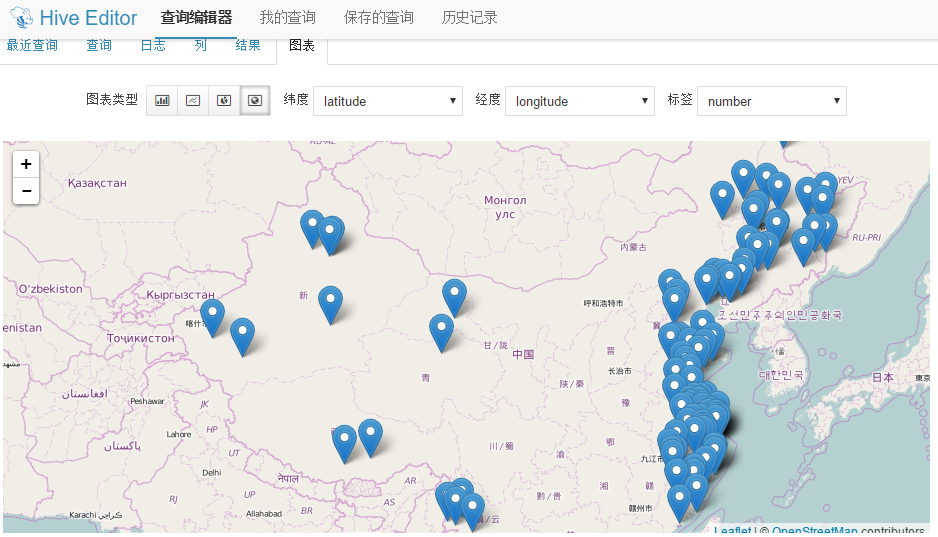
Task: Click the Lahore city label
Action: (179, 434)
